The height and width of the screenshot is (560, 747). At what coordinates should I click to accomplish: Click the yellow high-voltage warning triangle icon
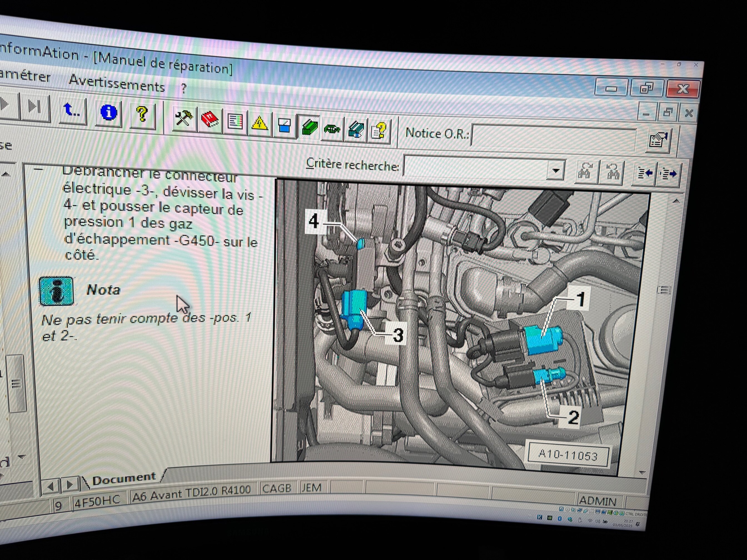point(259,123)
